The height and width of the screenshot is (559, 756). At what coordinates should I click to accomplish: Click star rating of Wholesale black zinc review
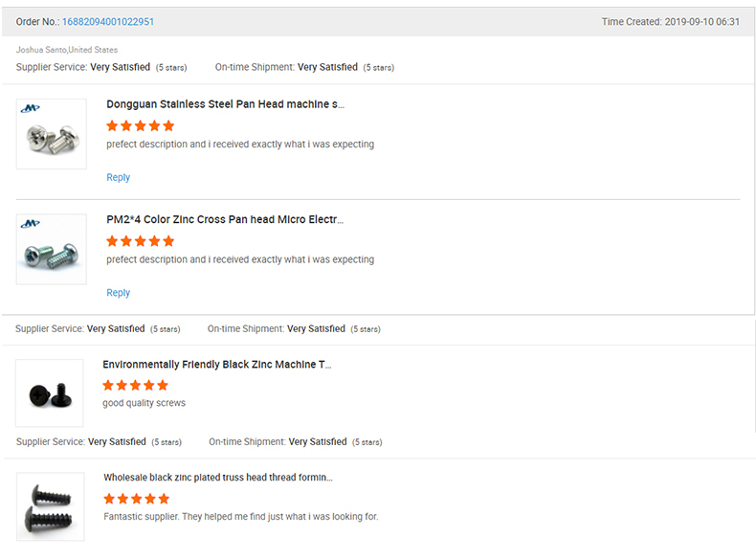137,499
